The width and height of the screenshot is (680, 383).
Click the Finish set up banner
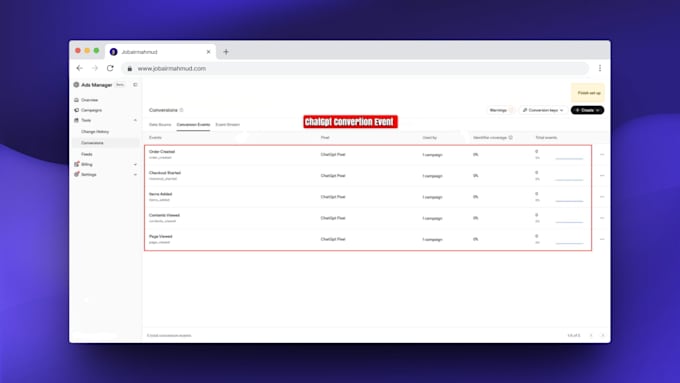click(x=588, y=93)
